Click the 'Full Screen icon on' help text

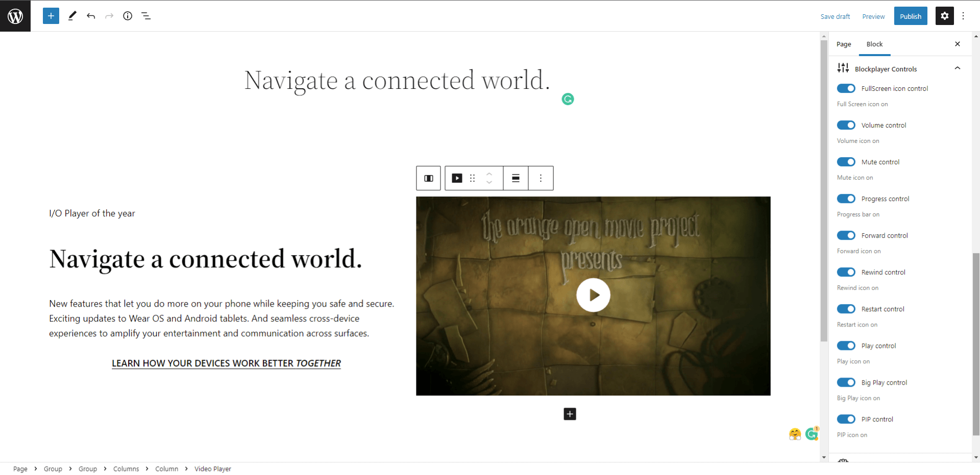[862, 104]
